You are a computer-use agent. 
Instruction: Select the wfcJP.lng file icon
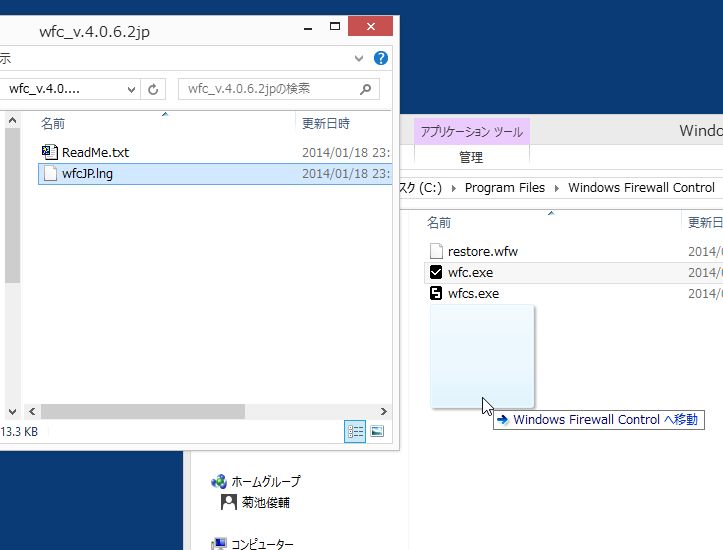point(50,174)
